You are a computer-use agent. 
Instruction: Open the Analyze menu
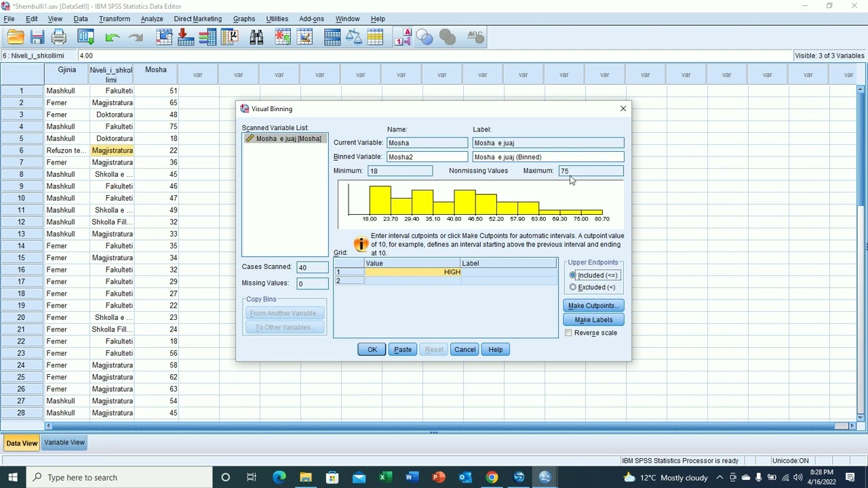pos(152,19)
